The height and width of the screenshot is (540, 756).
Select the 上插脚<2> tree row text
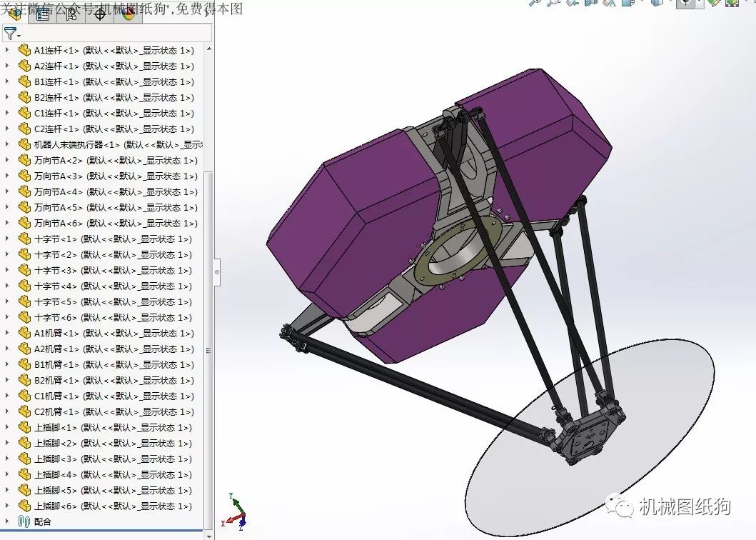(x=113, y=443)
